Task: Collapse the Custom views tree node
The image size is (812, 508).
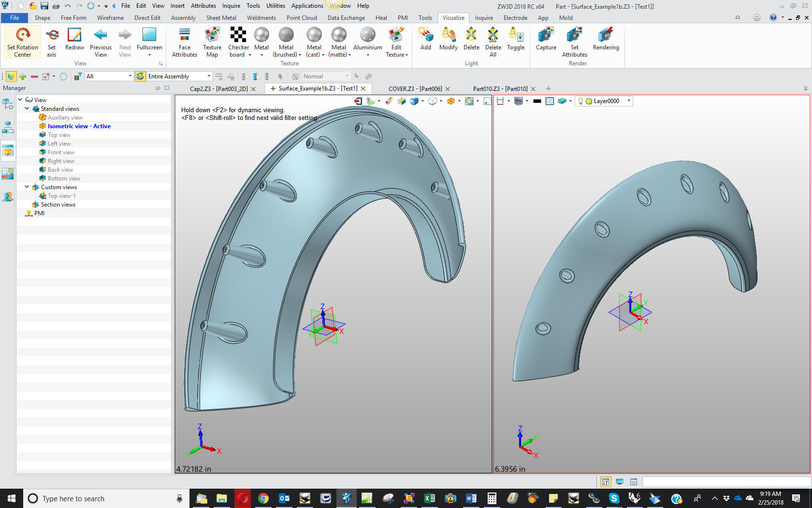Action: tap(27, 187)
